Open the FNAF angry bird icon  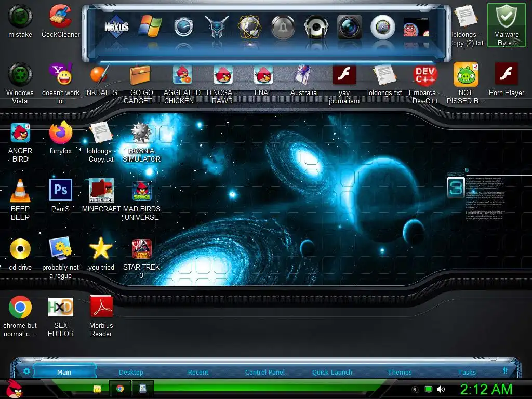pyautogui.click(x=263, y=79)
